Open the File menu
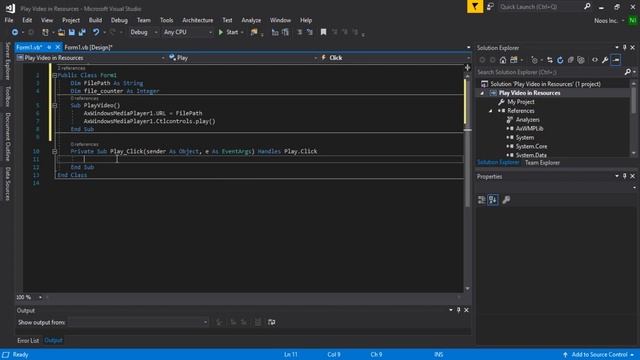640x360 pixels. coord(9,20)
